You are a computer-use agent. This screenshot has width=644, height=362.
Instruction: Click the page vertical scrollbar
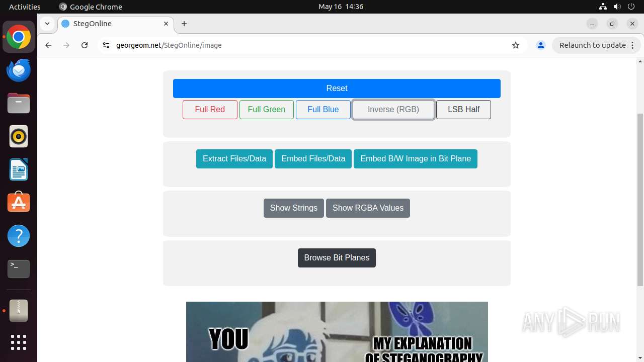tap(640, 200)
